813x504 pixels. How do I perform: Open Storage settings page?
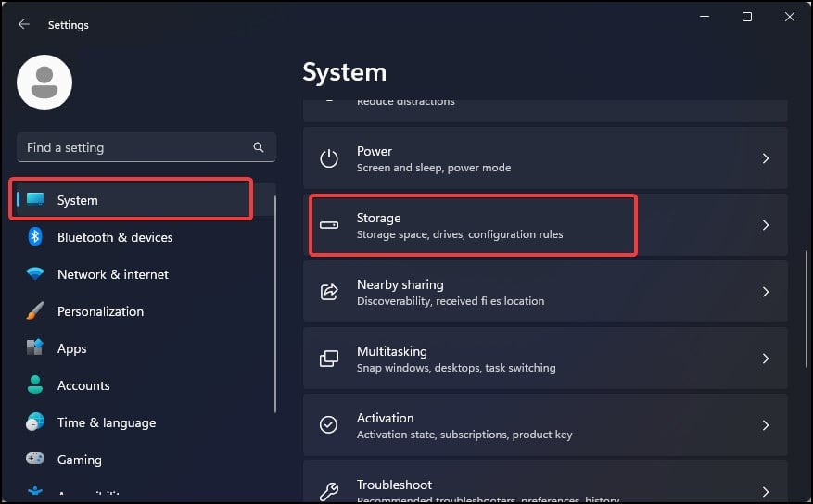[x=545, y=225]
